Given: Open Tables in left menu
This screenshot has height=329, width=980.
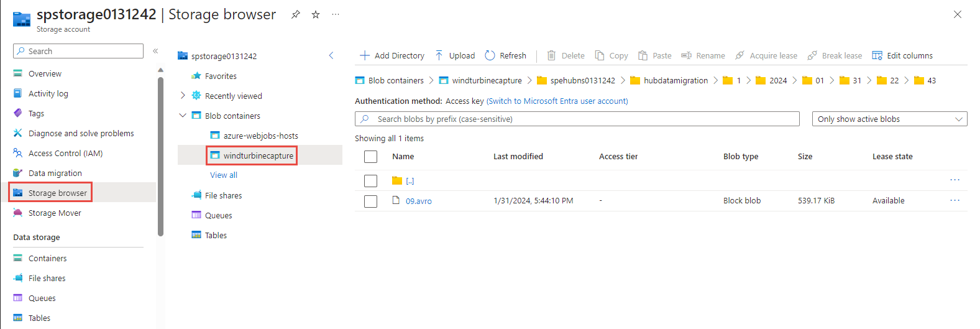Looking at the screenshot, I should tap(39, 318).
